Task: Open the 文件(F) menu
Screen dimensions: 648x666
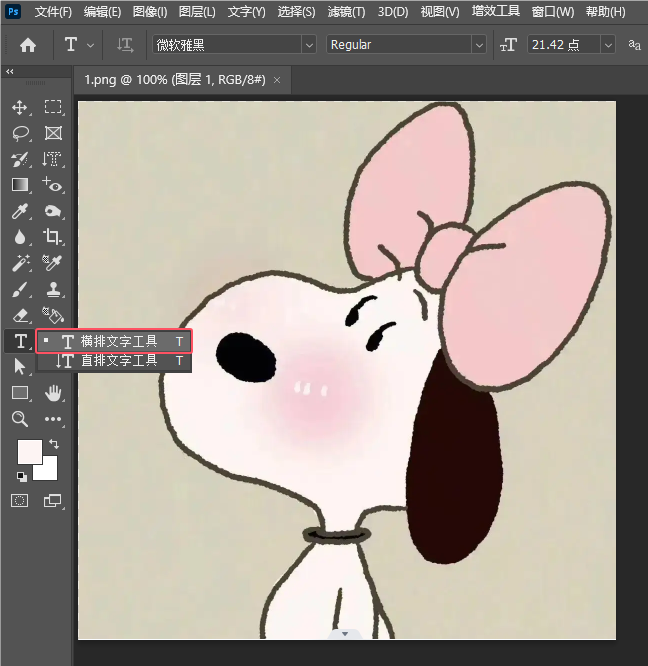Action: pos(53,11)
